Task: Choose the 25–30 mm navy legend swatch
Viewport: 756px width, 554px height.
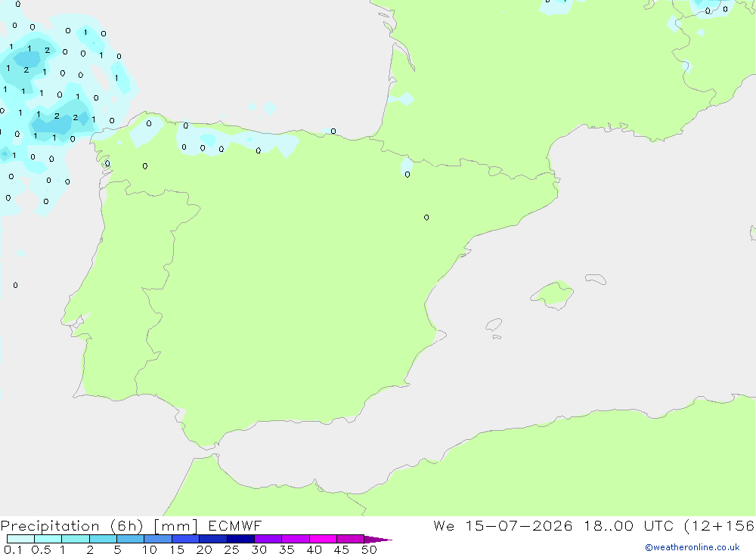Action: pos(240,539)
